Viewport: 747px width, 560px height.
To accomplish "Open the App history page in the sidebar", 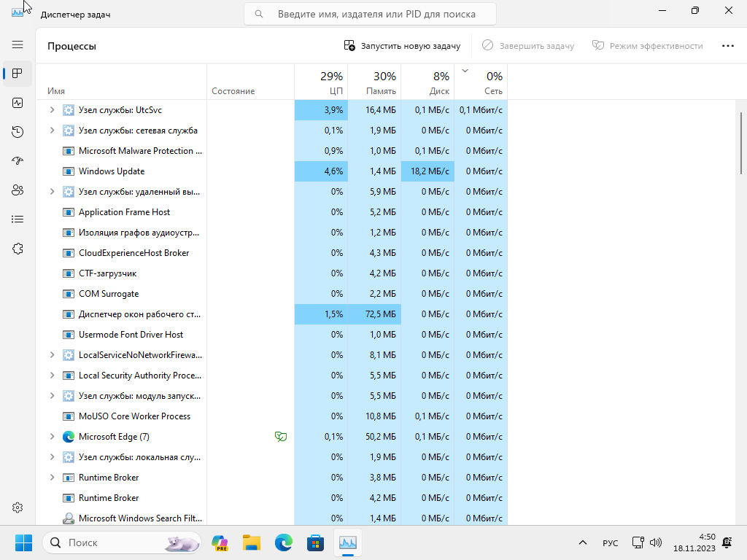I will click(x=18, y=132).
